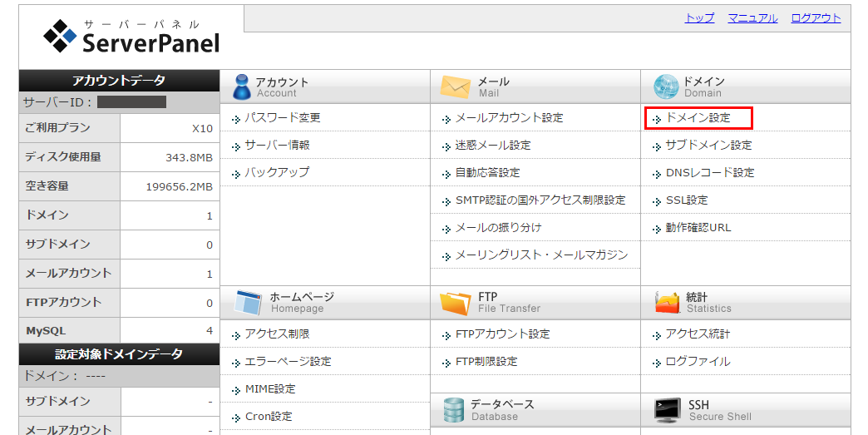
Task: Click the Homepage window icon
Action: click(249, 303)
